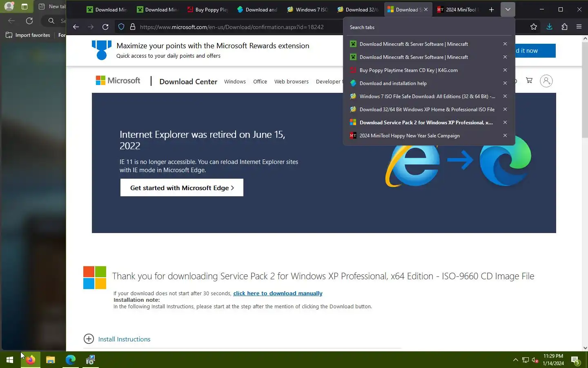Close the Download Service Pack tab in tab strip
The image size is (588, 368).
[x=426, y=9]
